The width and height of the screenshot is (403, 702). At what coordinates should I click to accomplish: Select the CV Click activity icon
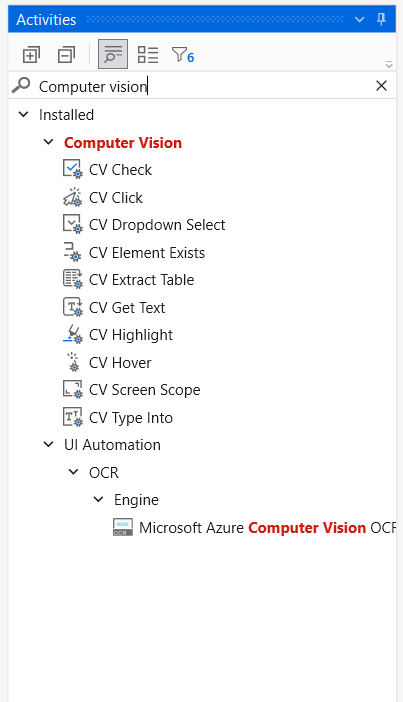tap(73, 197)
